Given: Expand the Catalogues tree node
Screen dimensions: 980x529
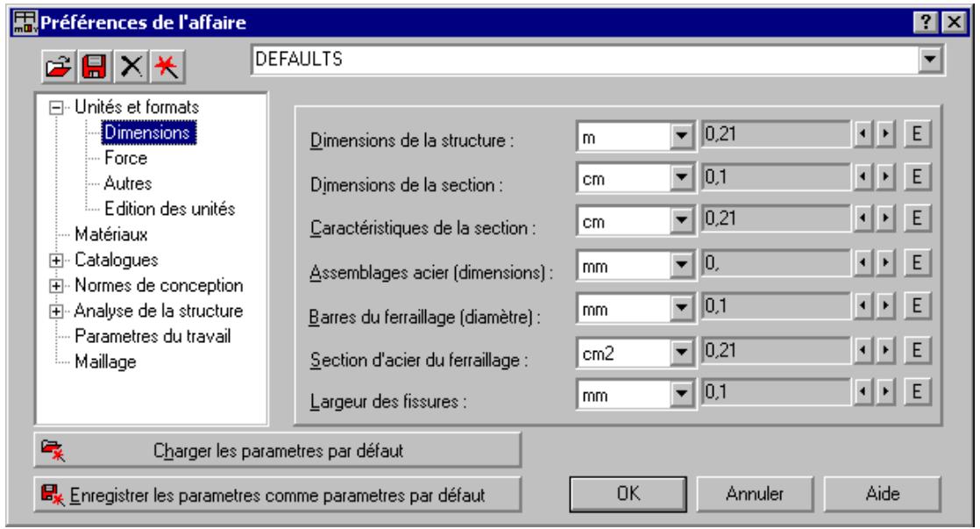Looking at the screenshot, I should point(56,261).
